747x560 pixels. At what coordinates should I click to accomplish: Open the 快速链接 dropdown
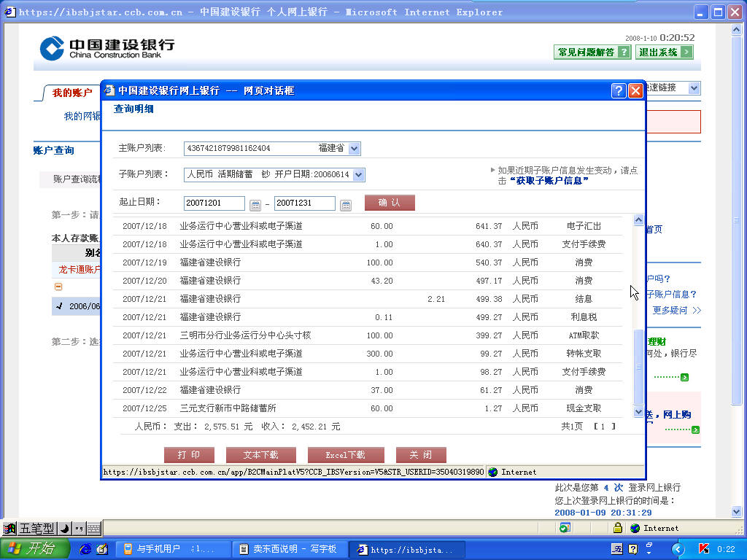click(x=694, y=87)
